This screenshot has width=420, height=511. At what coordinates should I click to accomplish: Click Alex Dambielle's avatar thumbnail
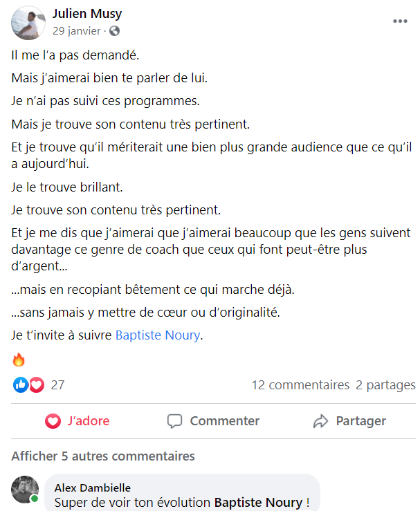(x=25, y=490)
